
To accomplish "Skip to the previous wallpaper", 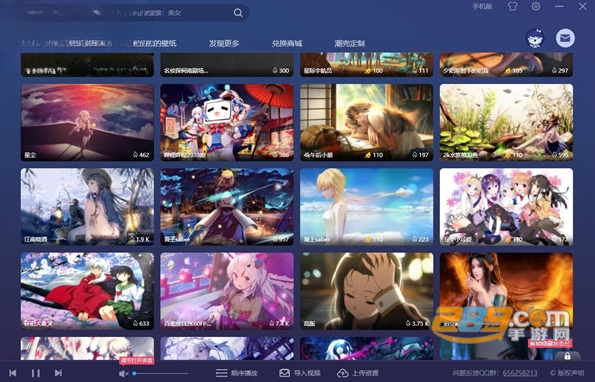I will [13, 373].
